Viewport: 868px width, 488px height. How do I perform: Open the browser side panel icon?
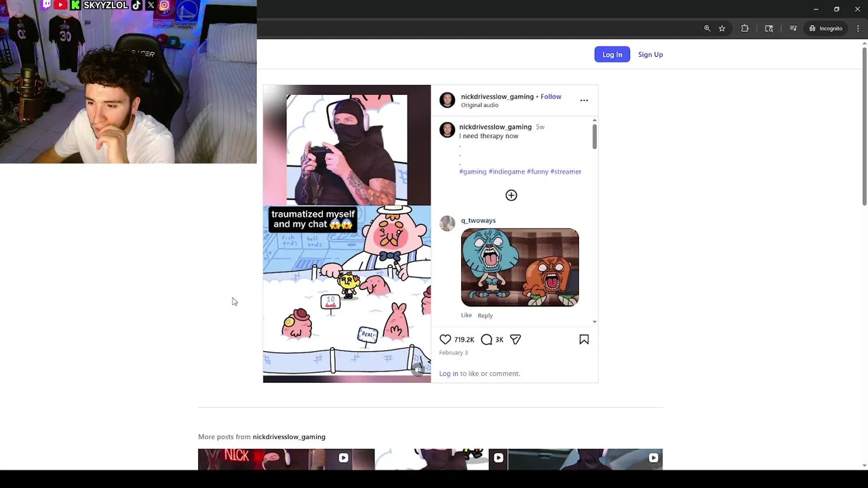tap(769, 28)
